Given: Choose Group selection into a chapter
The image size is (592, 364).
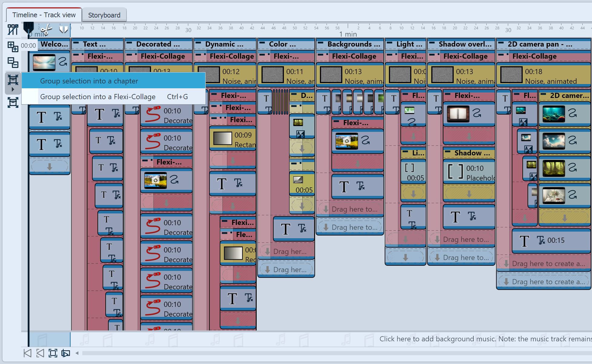Looking at the screenshot, I should click(89, 81).
